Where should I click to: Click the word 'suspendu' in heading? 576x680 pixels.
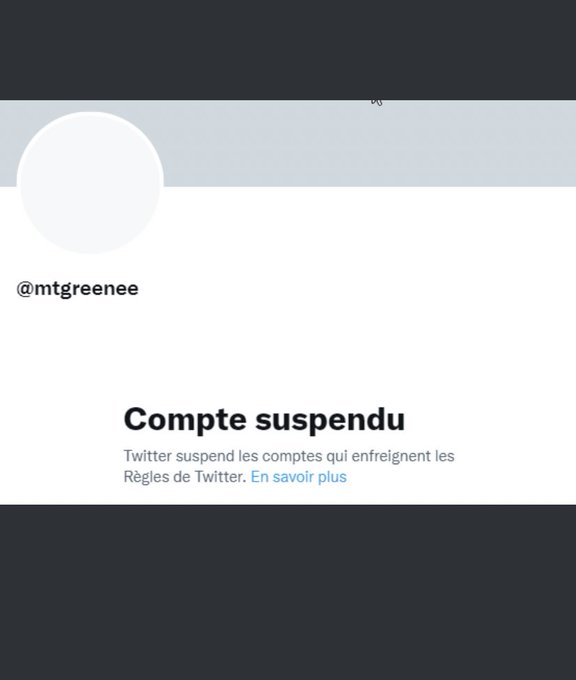(x=330, y=420)
